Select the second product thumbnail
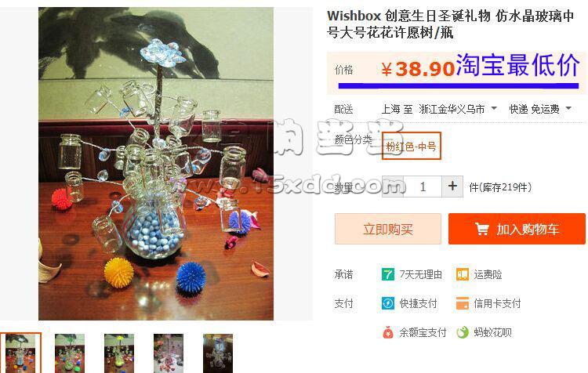Image resolution: width=588 pixels, height=373 pixels. tap(70, 353)
